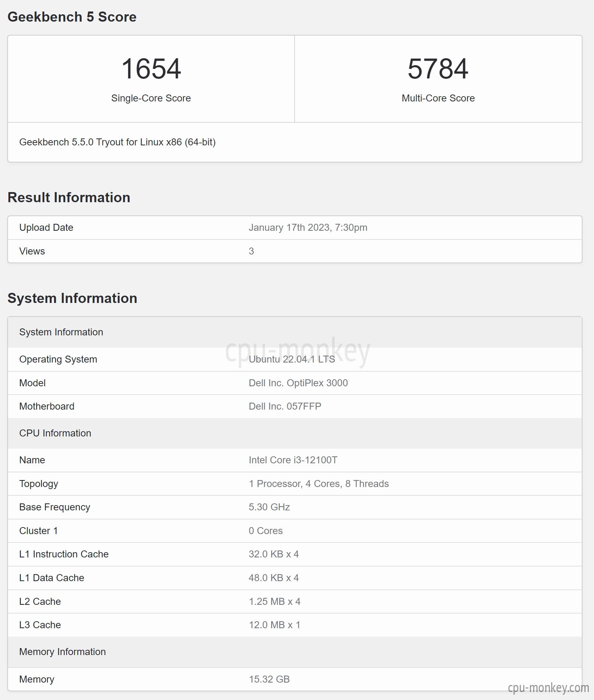Select the Multi-Core Score label
Viewport: 594px width, 700px height.
tap(438, 98)
